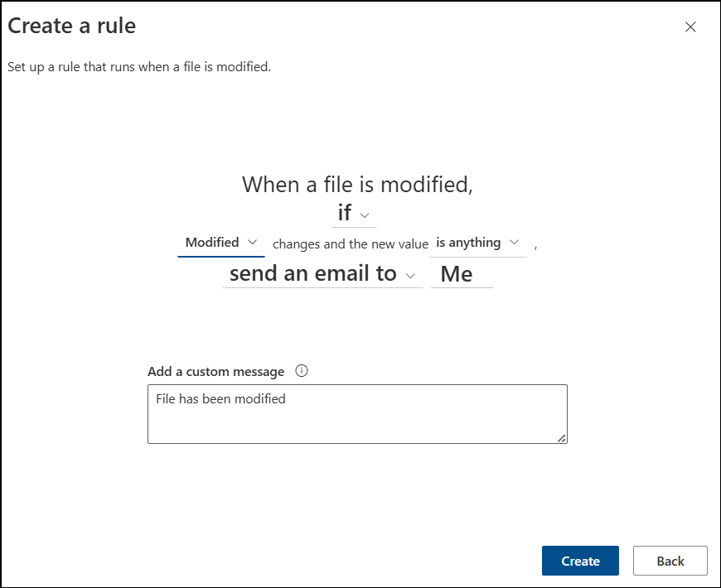Click the chevron next to 'if'

point(365,215)
